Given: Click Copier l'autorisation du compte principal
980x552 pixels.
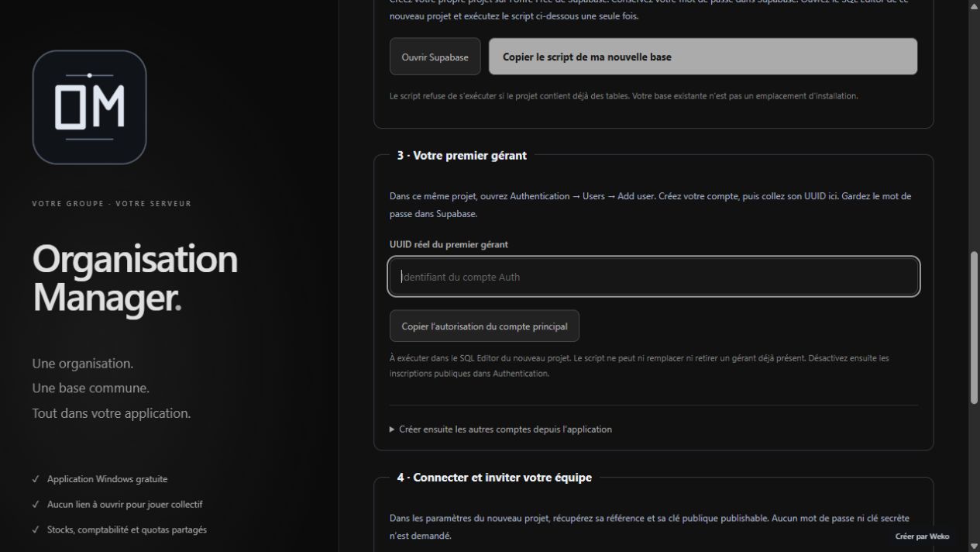Looking at the screenshot, I should (484, 326).
